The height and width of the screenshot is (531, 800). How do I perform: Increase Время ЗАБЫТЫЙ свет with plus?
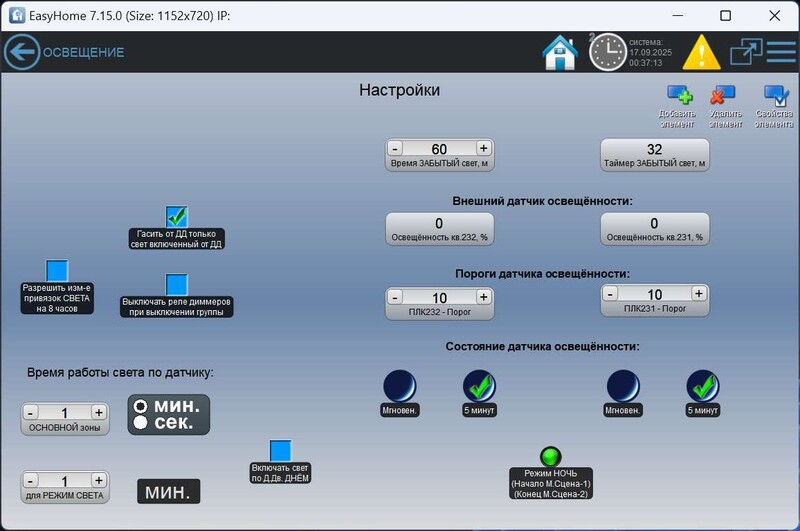483,149
